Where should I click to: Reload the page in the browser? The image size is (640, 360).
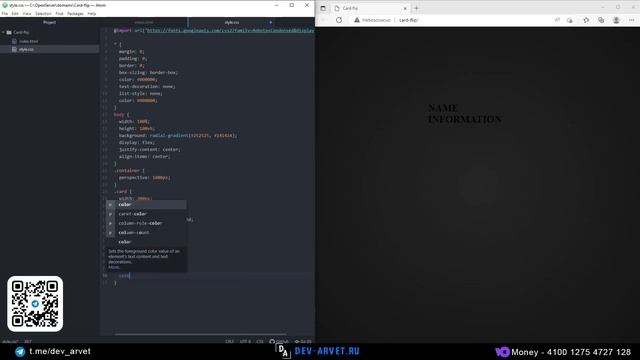[x=339, y=20]
